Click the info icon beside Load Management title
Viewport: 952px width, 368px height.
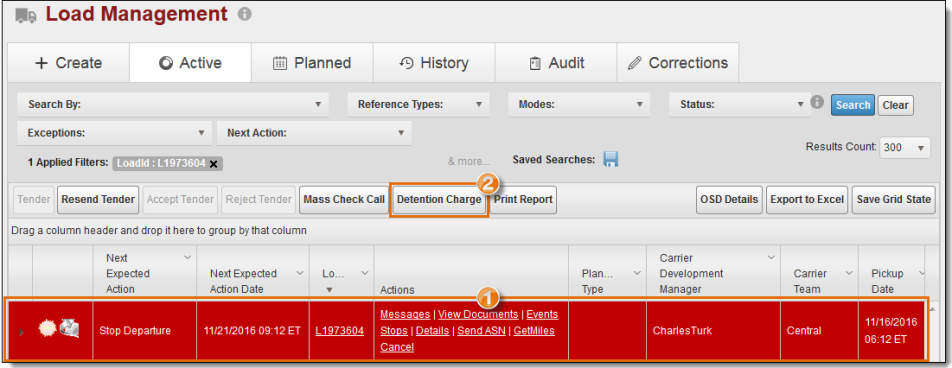(x=245, y=14)
